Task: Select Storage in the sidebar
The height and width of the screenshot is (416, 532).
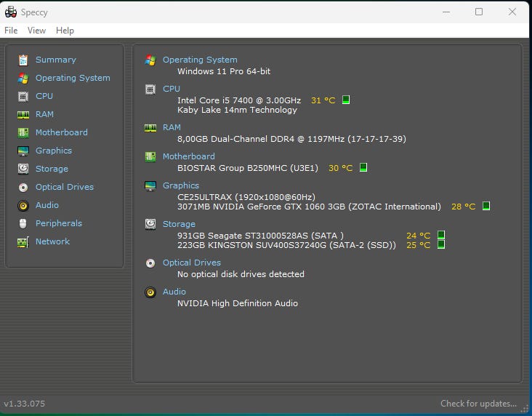Action: (x=52, y=169)
